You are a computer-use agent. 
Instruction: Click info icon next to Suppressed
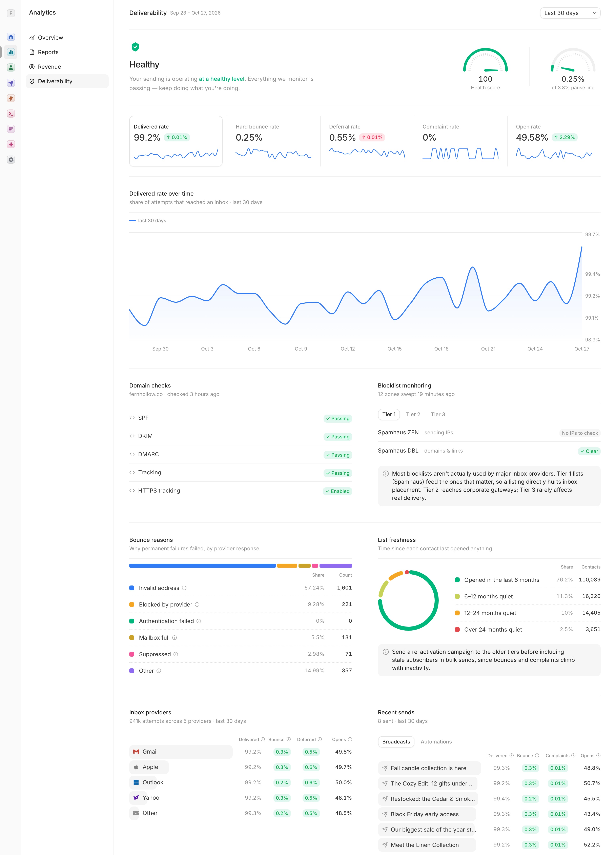click(176, 654)
